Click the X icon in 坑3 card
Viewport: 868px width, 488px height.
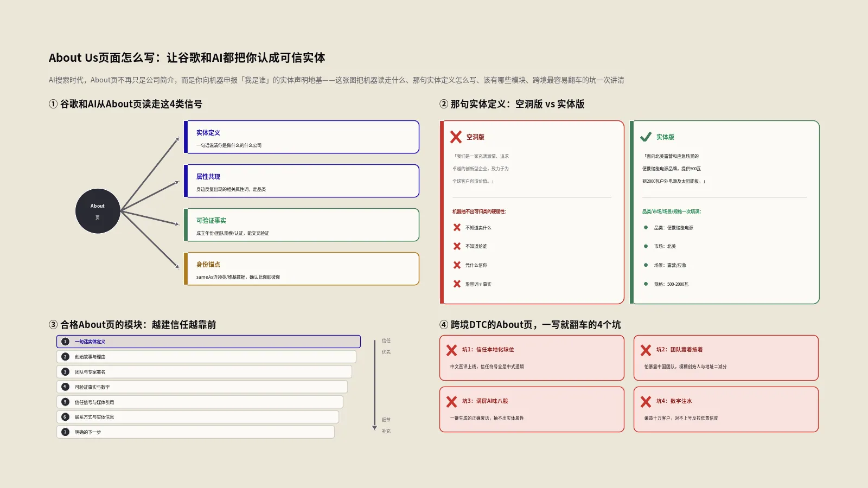point(451,402)
